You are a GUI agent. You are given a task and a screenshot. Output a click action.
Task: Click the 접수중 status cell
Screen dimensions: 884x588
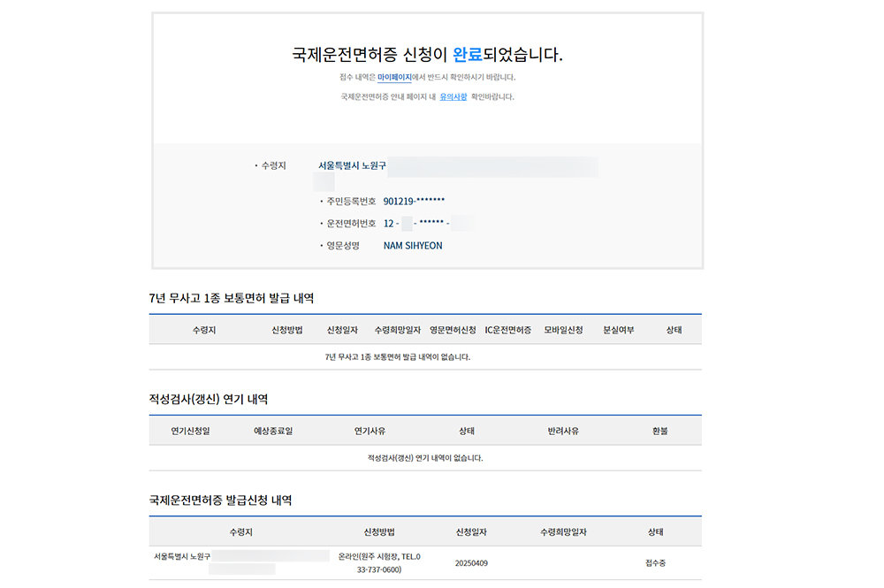click(x=655, y=562)
